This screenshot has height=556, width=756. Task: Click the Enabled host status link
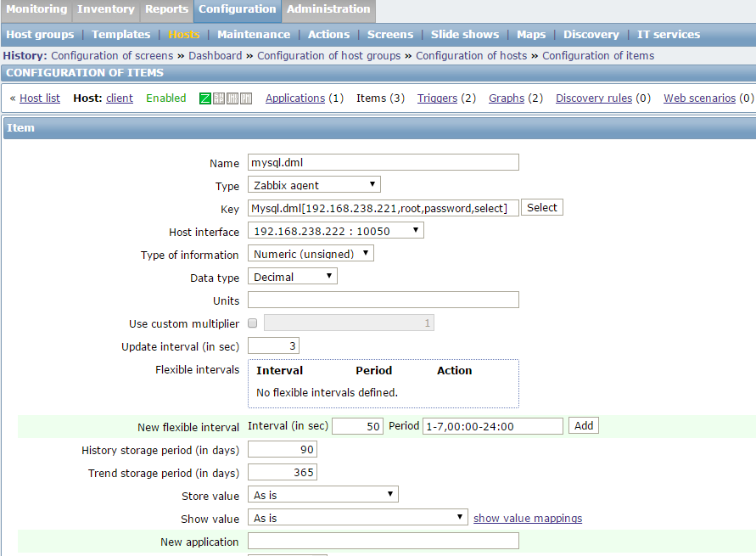(165, 98)
